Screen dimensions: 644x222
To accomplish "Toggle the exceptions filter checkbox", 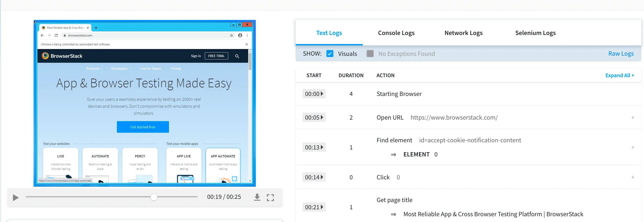I will coord(370,54).
